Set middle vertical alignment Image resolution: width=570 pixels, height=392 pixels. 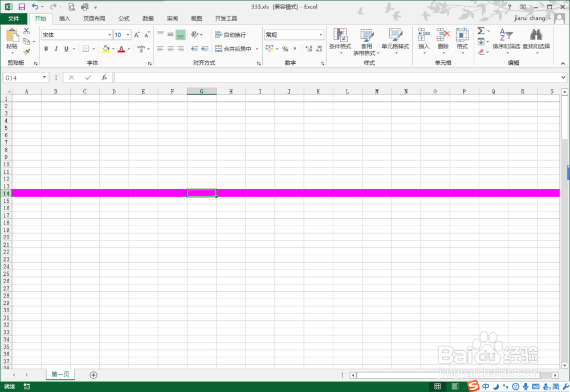point(170,35)
